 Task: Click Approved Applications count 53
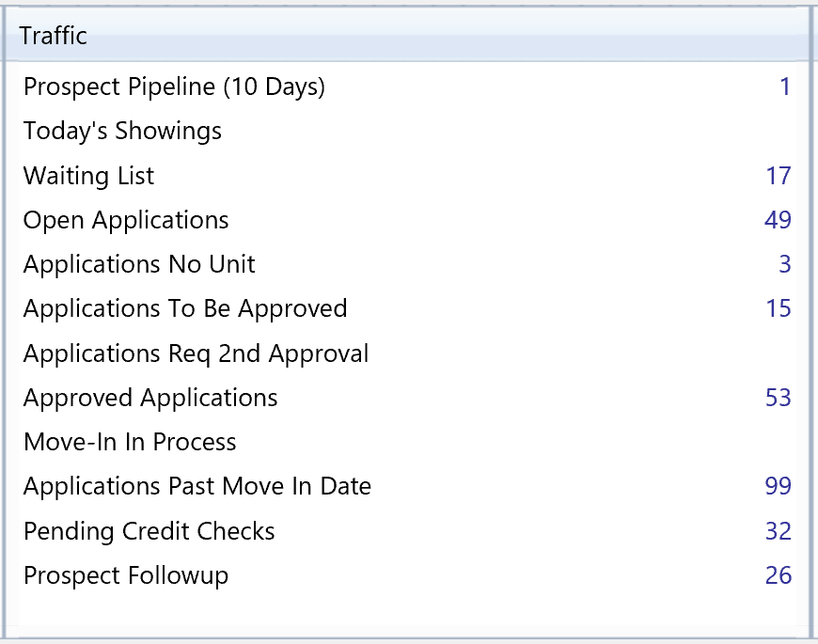[x=779, y=398]
